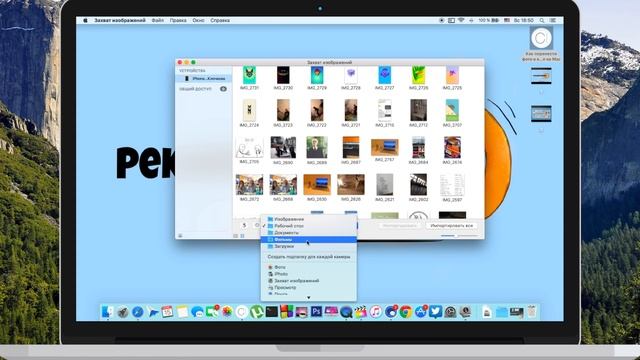The height and width of the screenshot is (360, 640).
Task: Choose Захват изображений app in popup list
Action: pos(309,281)
